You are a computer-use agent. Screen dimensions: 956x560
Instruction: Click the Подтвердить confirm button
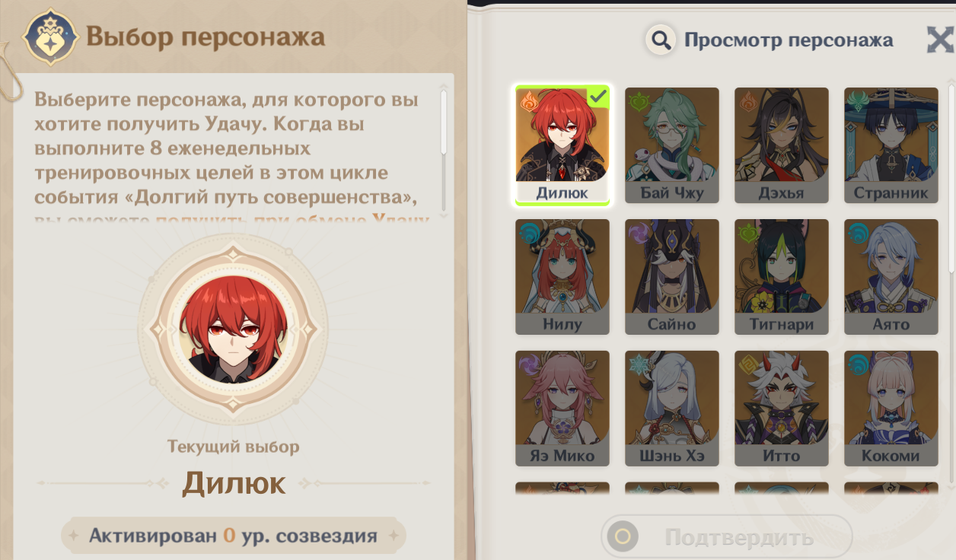[x=727, y=537]
